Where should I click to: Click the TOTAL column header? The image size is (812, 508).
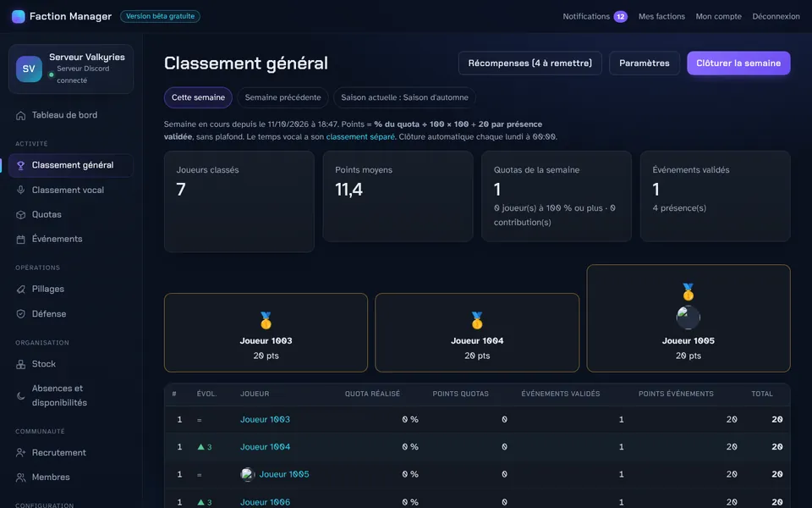pos(762,394)
